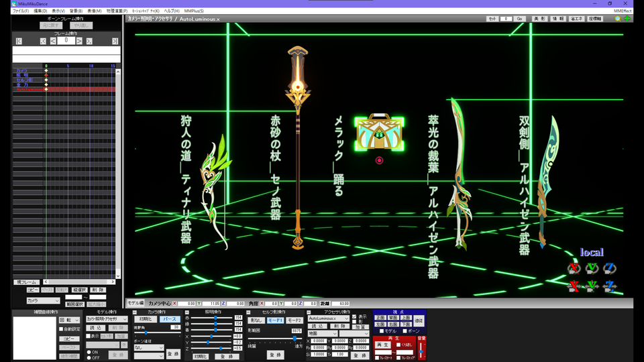Viewport: 644px width, 362px height.
Task: Click the Z-axis move gizmo icon
Action: 610,286
